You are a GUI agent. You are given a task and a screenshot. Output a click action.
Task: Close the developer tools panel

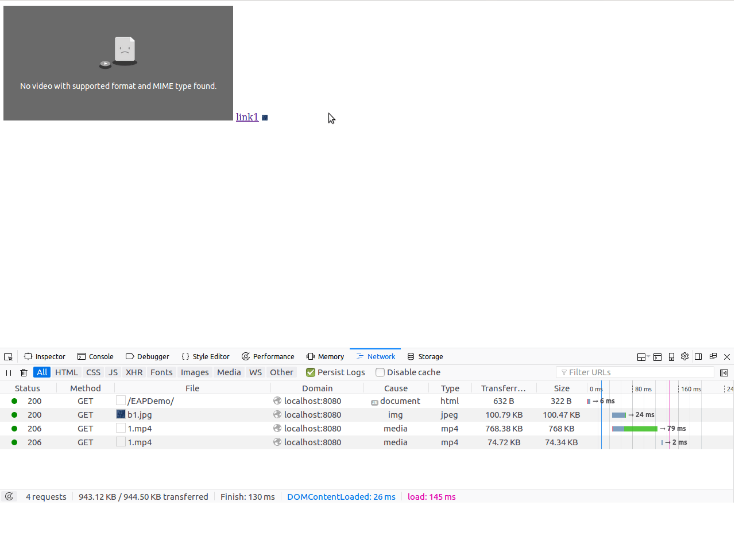pos(727,356)
